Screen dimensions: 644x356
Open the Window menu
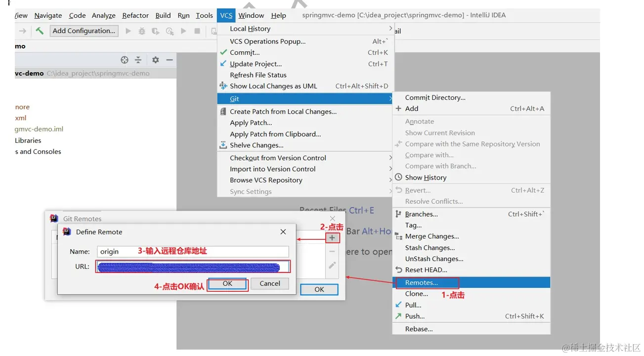(251, 15)
